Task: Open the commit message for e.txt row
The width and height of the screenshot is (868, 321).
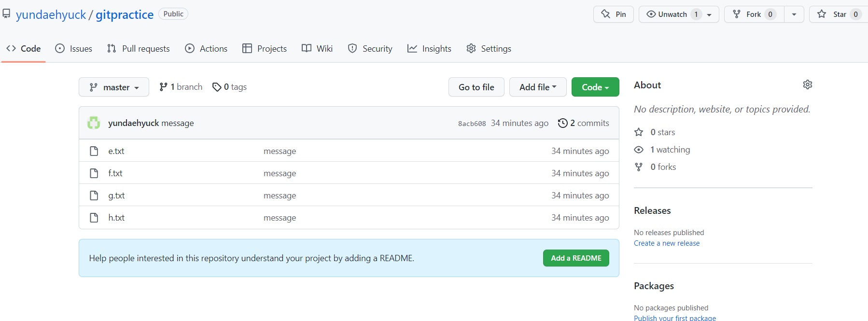Action: click(280, 151)
